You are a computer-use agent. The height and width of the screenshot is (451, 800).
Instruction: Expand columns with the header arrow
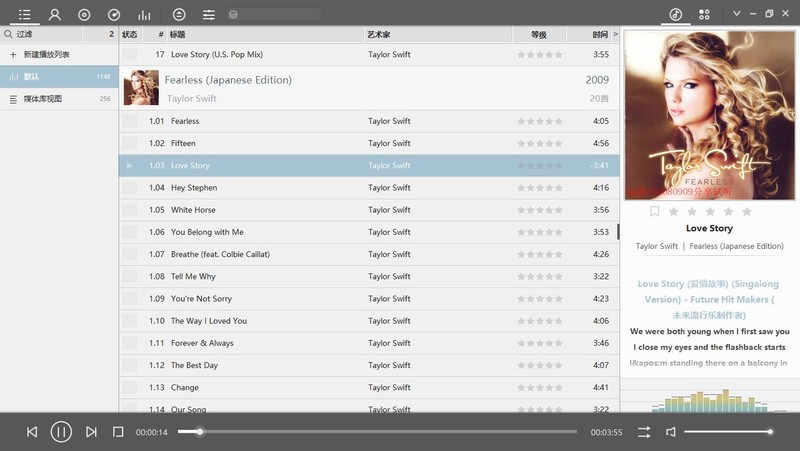(x=615, y=34)
